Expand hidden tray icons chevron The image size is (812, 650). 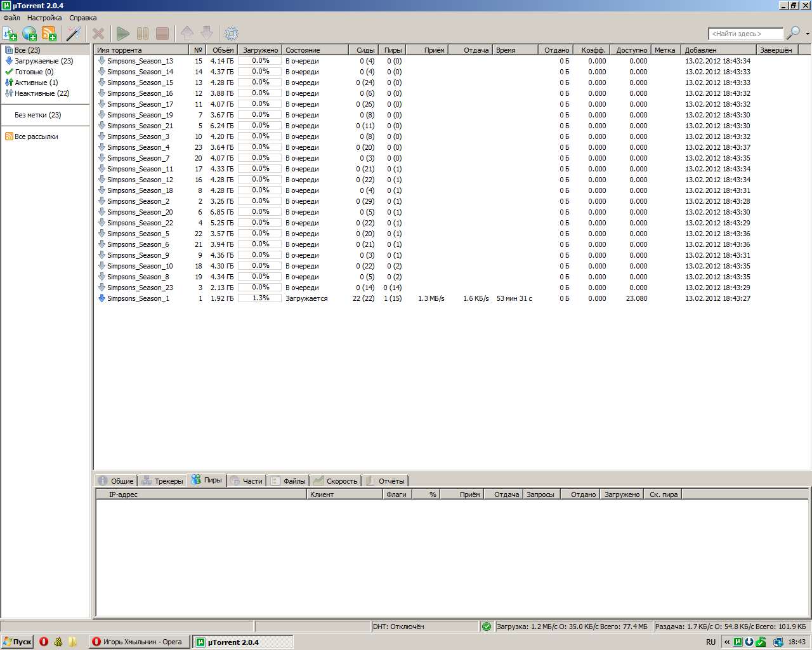[727, 642]
